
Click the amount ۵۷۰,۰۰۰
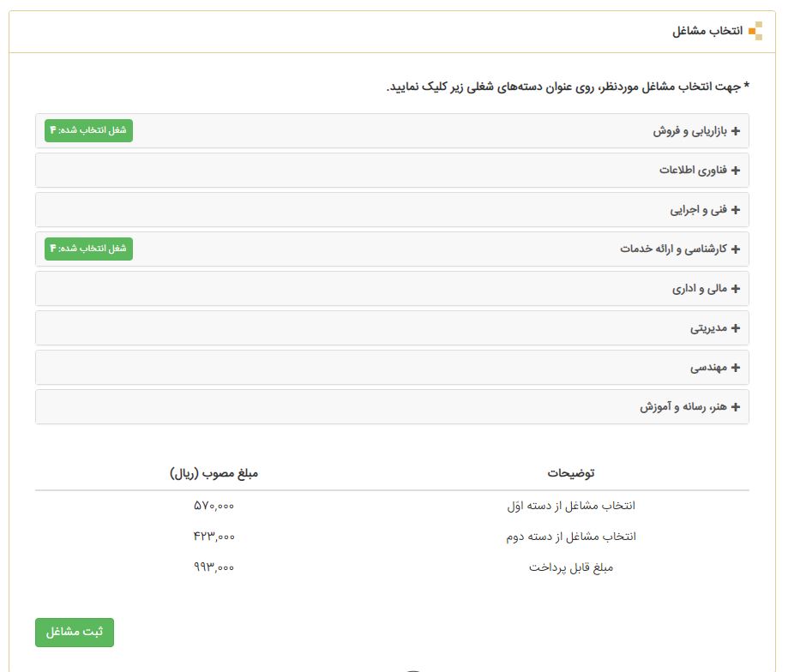click(x=214, y=506)
